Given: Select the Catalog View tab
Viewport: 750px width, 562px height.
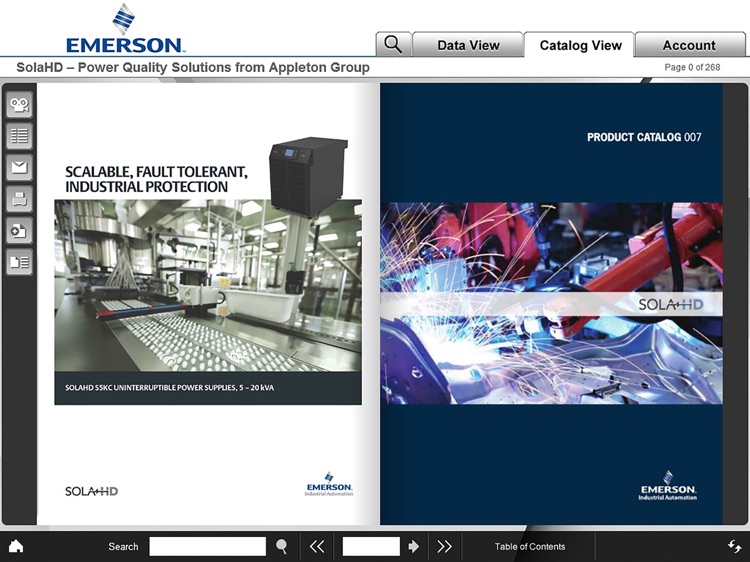Looking at the screenshot, I should point(580,44).
